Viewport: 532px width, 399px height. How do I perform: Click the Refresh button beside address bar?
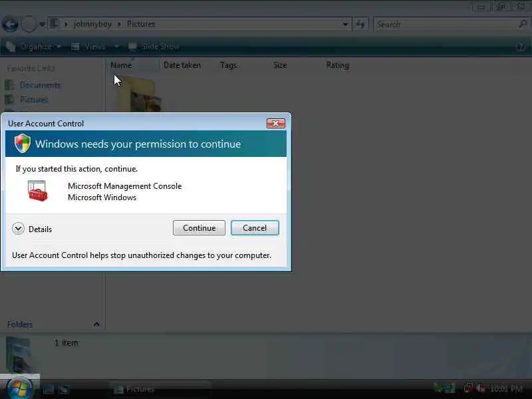pos(360,24)
